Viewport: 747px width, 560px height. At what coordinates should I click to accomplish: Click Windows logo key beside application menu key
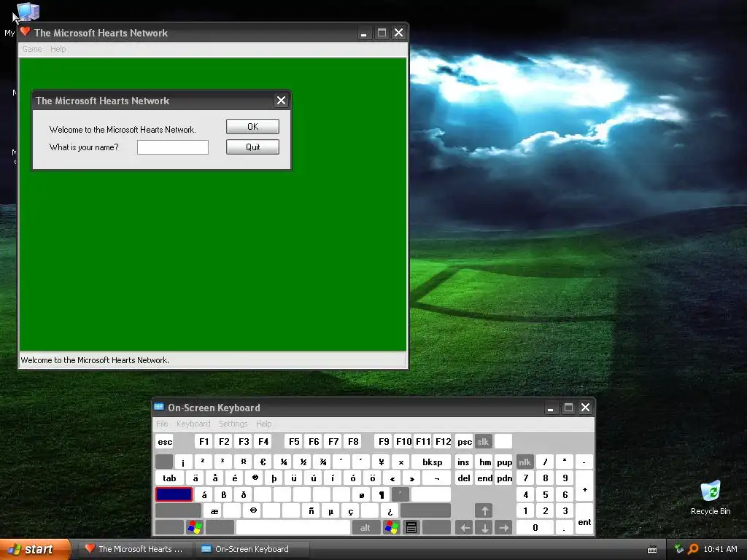392,527
